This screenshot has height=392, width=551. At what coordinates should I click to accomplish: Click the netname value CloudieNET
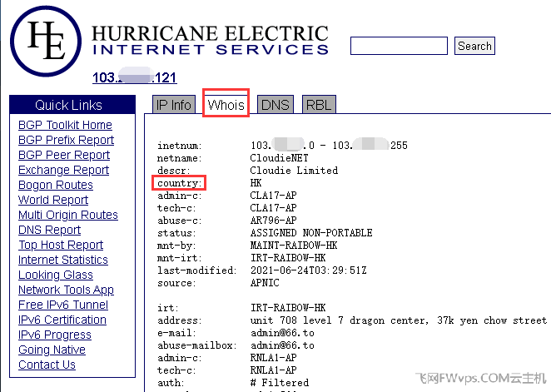click(x=279, y=158)
